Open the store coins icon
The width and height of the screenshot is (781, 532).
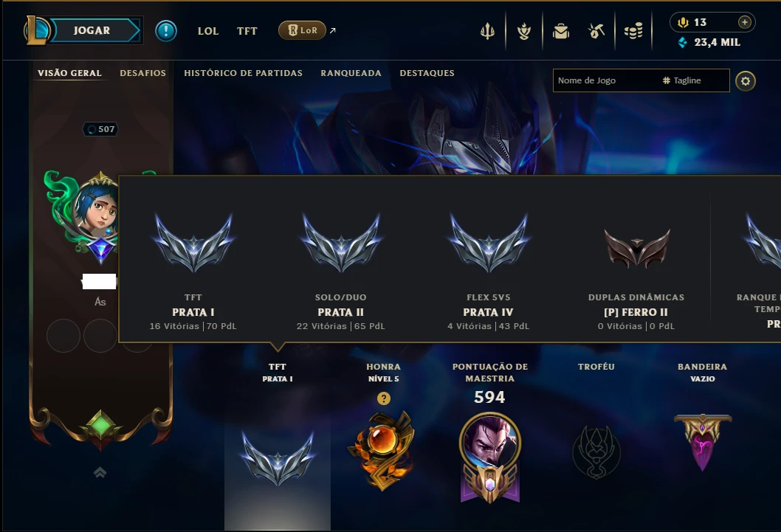[633, 31]
